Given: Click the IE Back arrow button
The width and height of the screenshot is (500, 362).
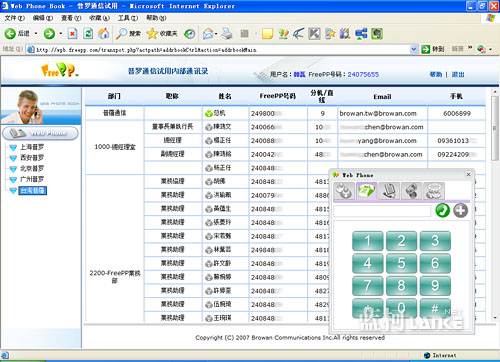Looking at the screenshot, I should coord(10,33).
